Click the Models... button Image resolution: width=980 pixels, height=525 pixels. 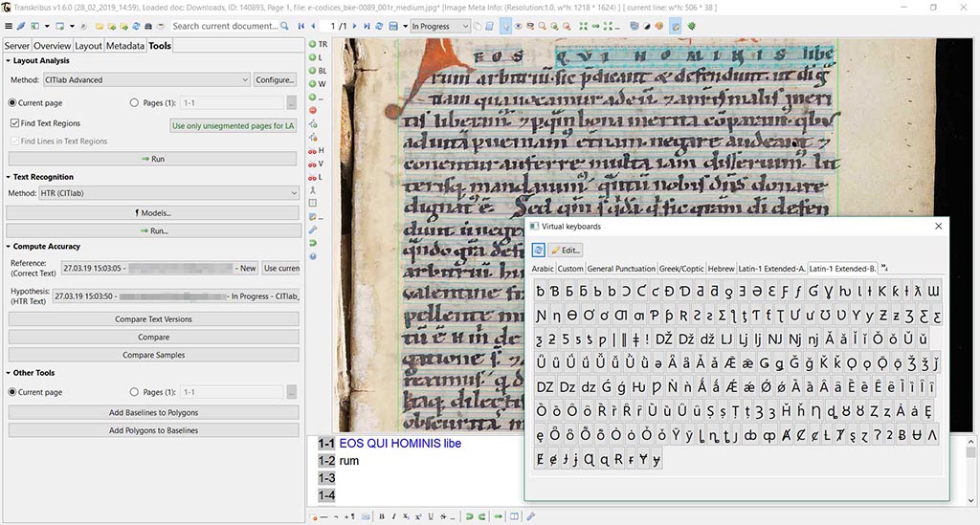pyautogui.click(x=153, y=213)
